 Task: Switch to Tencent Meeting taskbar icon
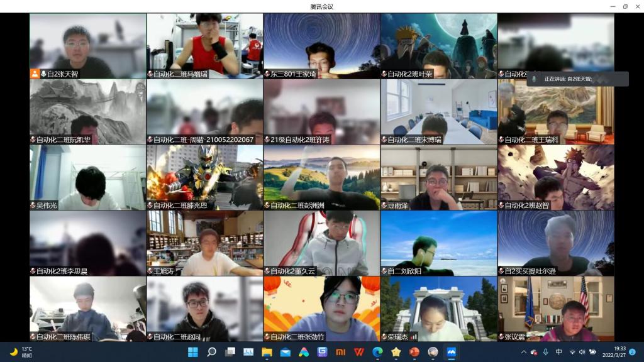pyautogui.click(x=451, y=352)
